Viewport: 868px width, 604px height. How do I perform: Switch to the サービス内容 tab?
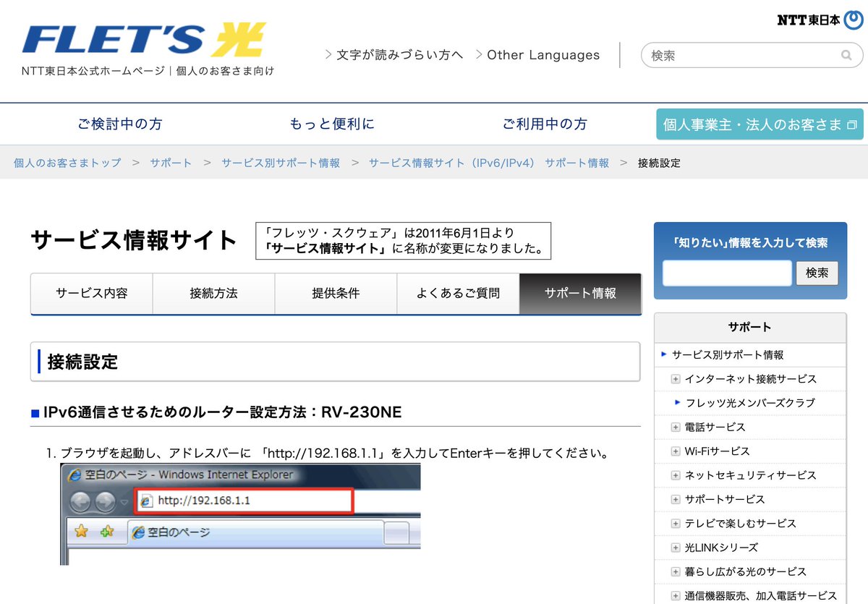tap(92, 293)
